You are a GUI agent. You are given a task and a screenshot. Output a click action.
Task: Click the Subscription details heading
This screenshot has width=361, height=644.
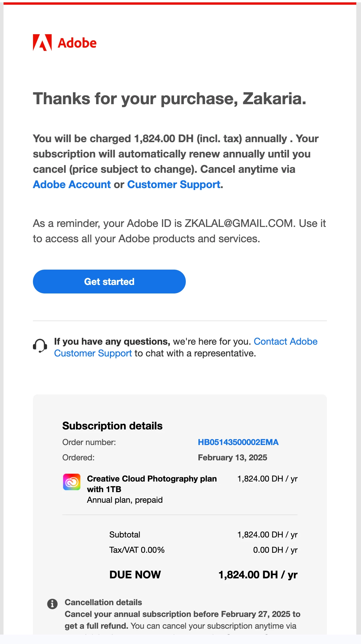112,426
